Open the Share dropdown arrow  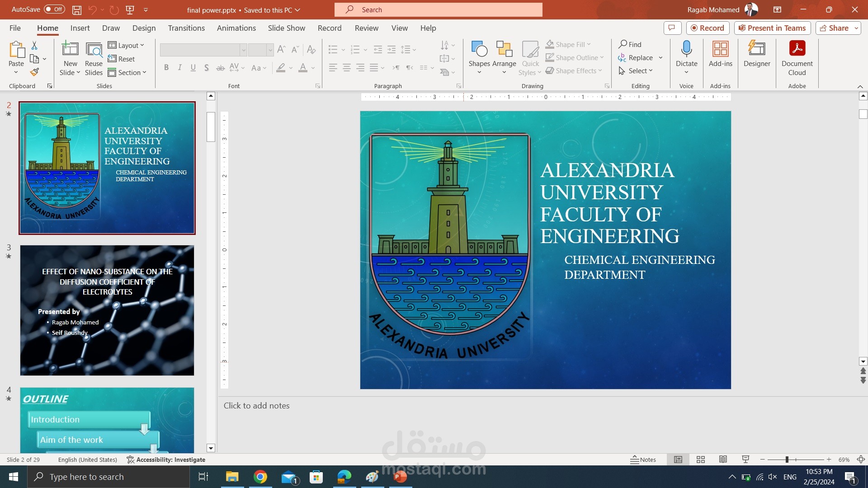tap(856, 28)
